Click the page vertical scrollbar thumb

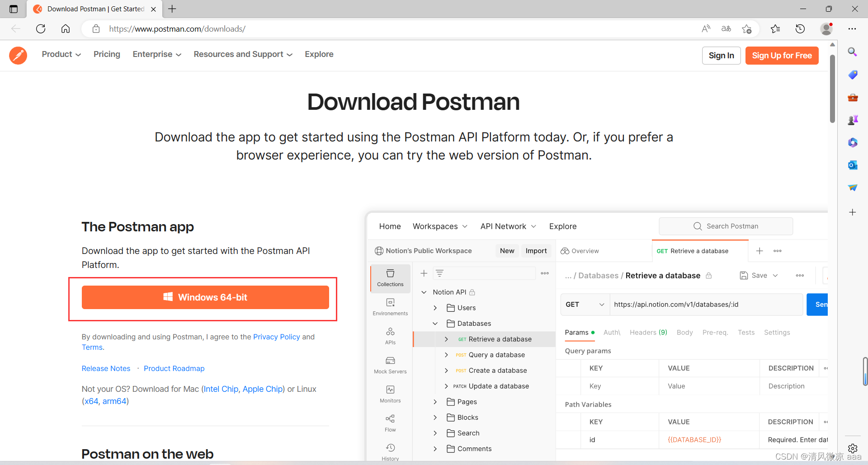point(832,89)
